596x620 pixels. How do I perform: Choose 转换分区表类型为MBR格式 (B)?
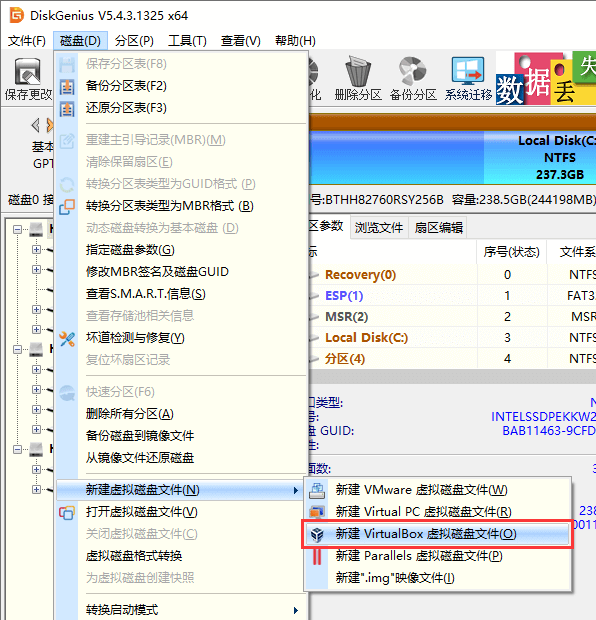182,206
